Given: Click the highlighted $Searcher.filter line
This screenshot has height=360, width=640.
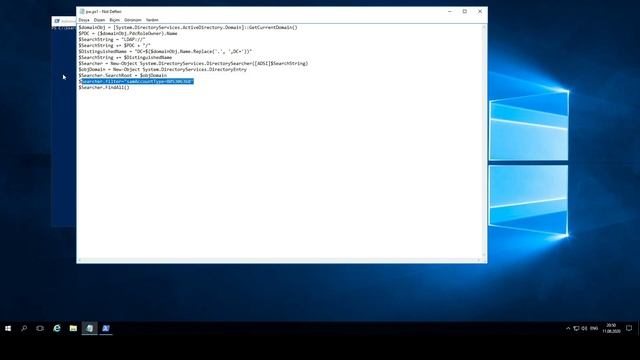Looking at the screenshot, I should (136, 82).
